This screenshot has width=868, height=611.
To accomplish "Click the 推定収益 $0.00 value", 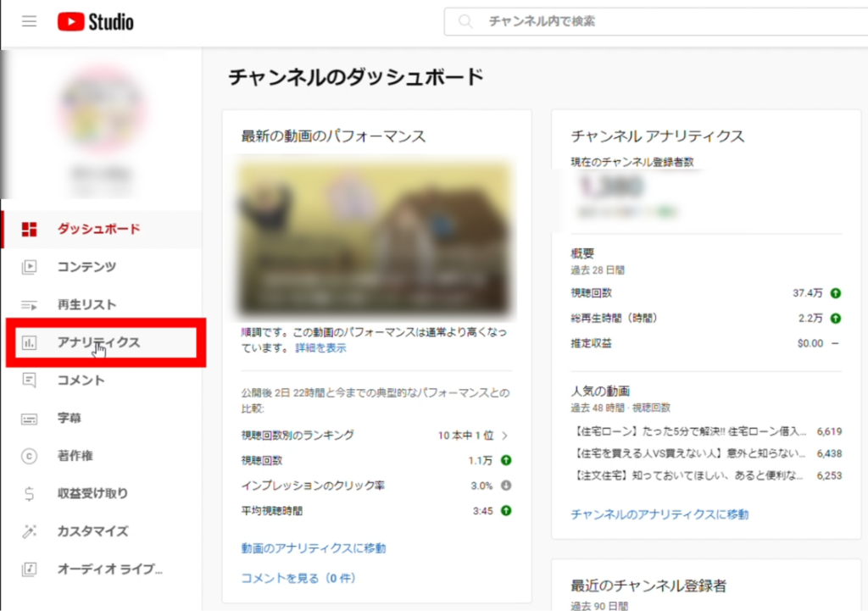I will pos(810,344).
